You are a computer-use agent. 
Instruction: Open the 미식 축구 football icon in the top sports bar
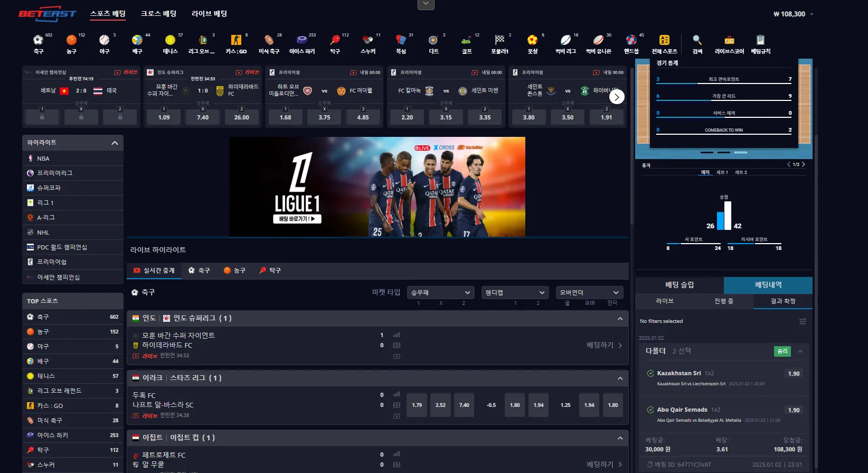coord(269,40)
